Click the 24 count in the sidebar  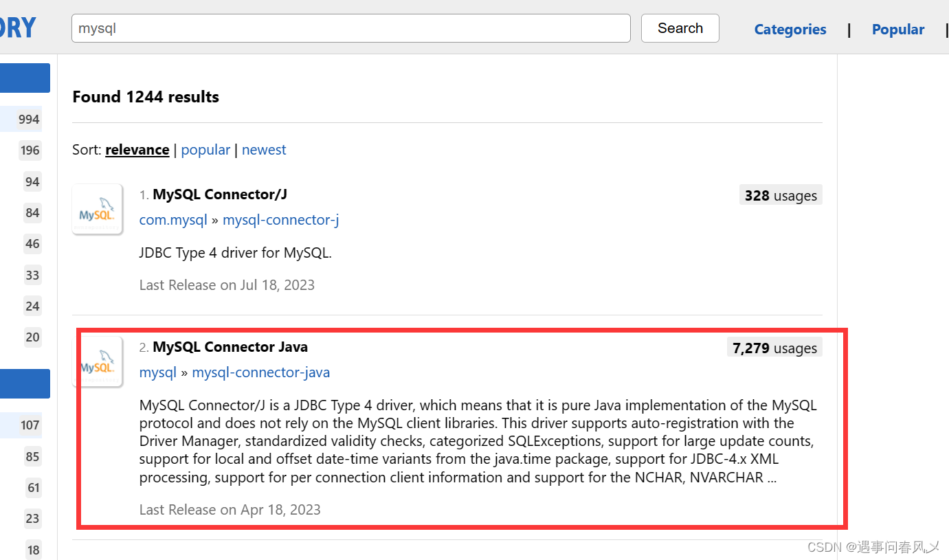click(32, 306)
